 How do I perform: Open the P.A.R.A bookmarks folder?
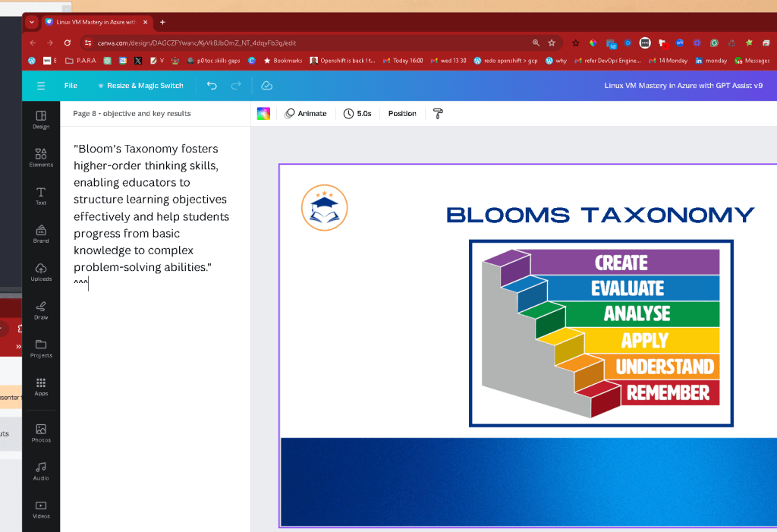point(80,61)
